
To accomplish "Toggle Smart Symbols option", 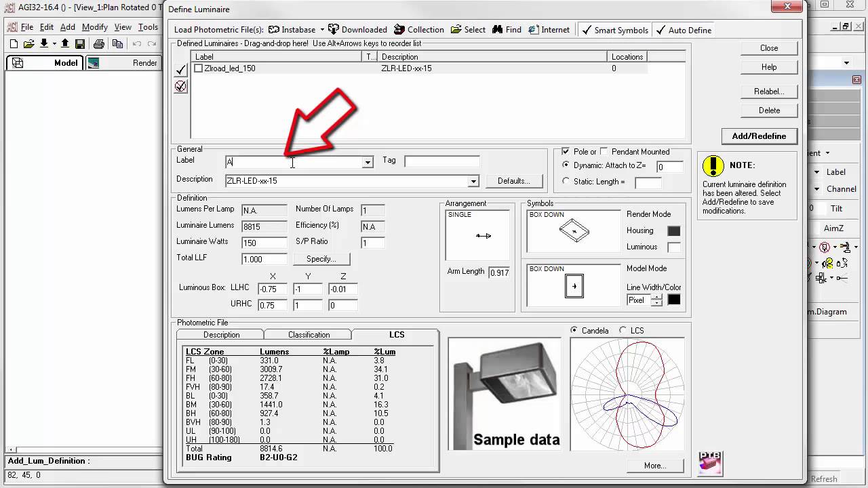I will coord(614,30).
